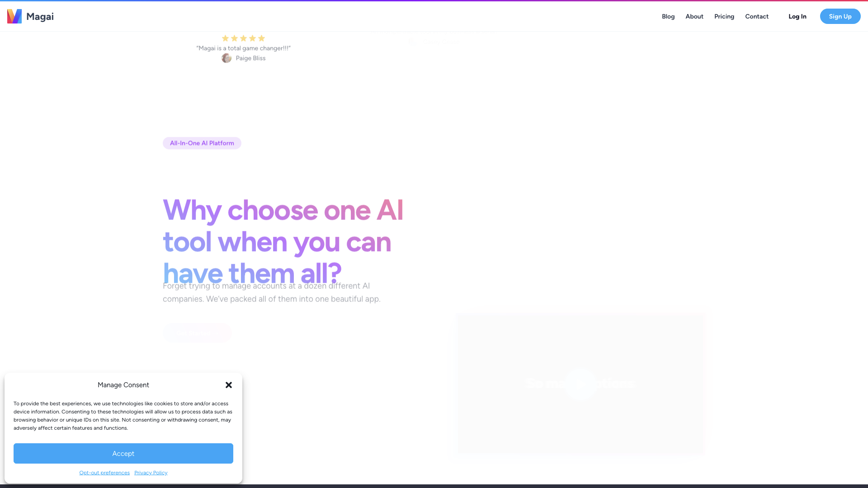Click the Opt-out preferences link
Image resolution: width=868 pixels, height=488 pixels.
[x=104, y=473]
